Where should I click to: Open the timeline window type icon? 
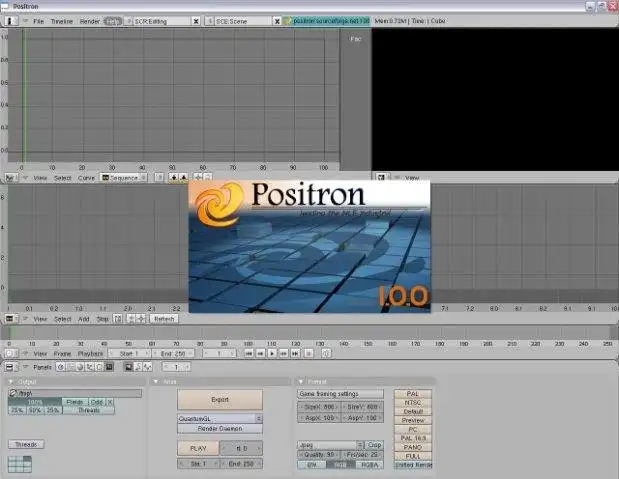point(9,353)
